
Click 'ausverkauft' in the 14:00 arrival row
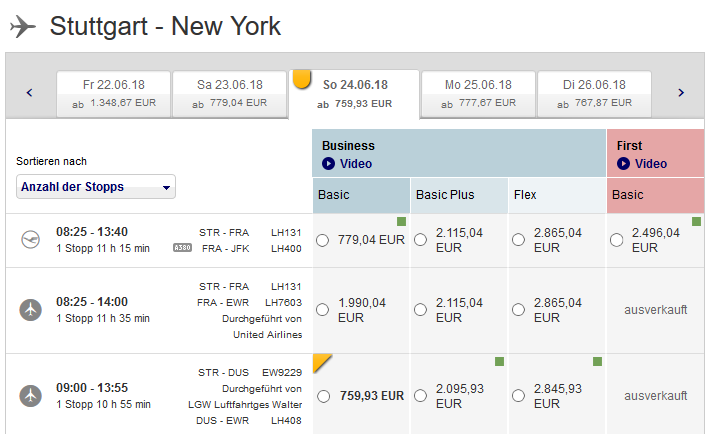(656, 310)
